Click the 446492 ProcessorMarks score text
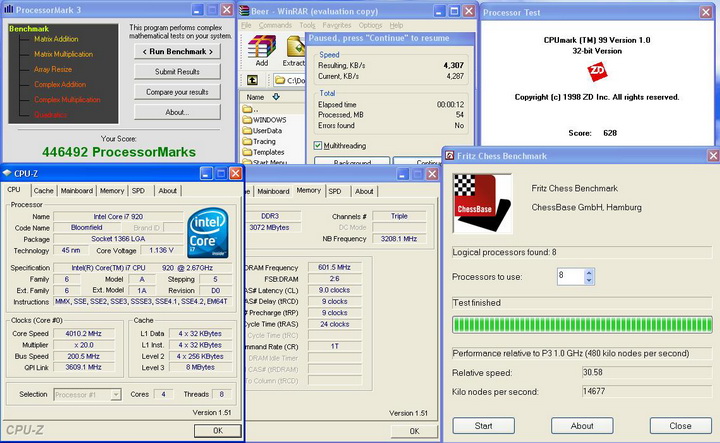This screenshot has height=443, width=720. 119,152
